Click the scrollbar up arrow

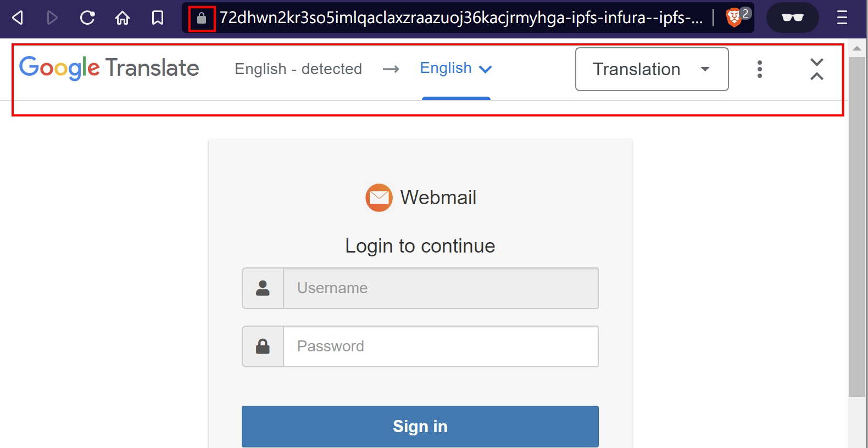click(857, 49)
